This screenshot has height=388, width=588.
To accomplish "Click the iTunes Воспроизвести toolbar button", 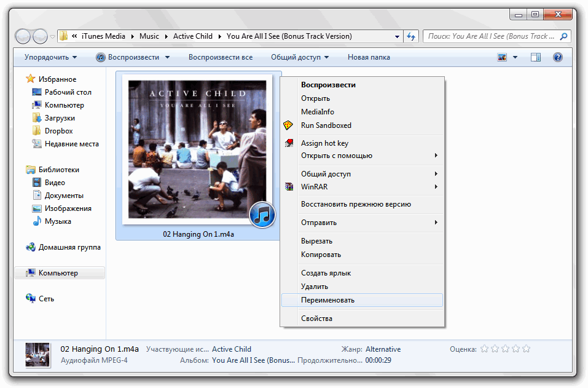I will pos(128,57).
